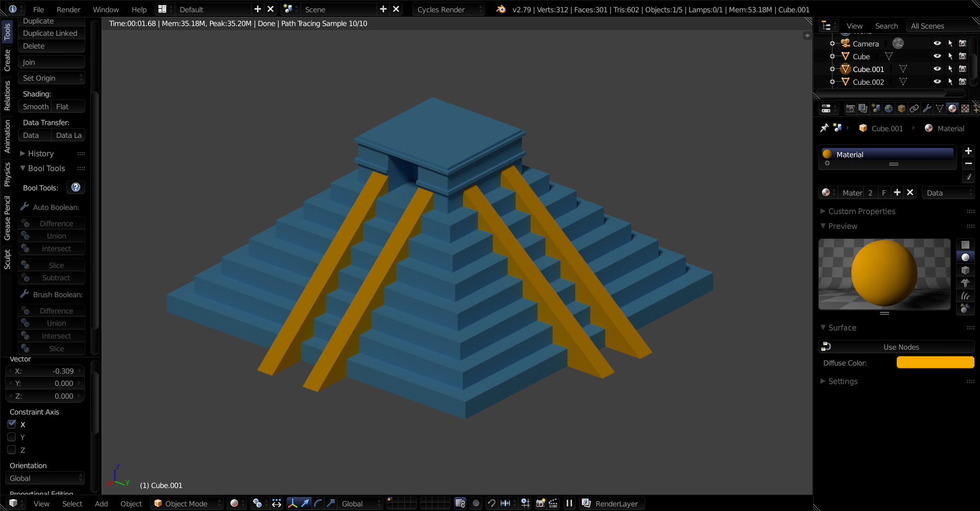Screen dimensions: 980x511
Task: Open Set Origin dropdown
Action: 52,78
